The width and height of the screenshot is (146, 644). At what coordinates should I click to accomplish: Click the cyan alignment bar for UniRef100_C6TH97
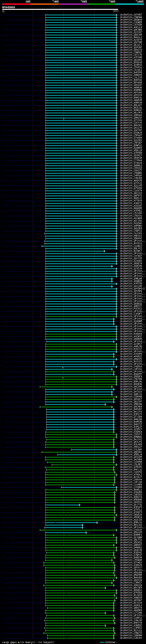[x=81, y=15]
